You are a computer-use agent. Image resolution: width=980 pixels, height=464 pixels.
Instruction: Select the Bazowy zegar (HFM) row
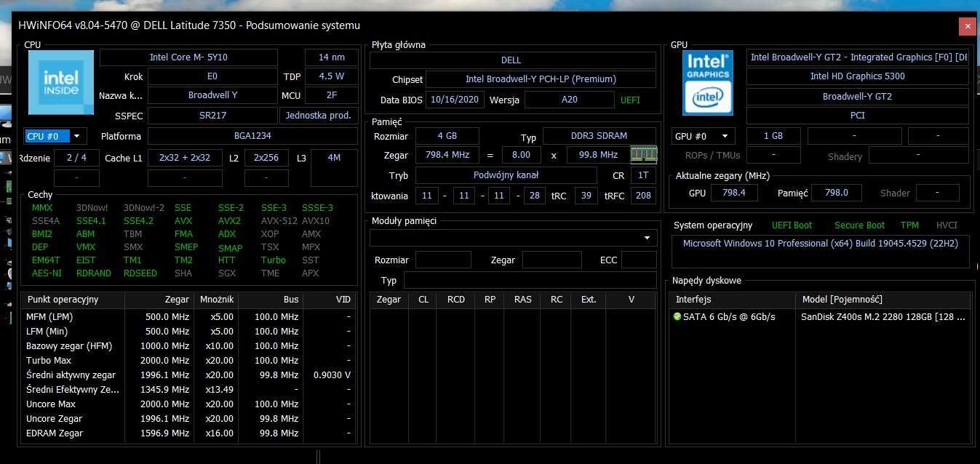pyautogui.click(x=188, y=345)
